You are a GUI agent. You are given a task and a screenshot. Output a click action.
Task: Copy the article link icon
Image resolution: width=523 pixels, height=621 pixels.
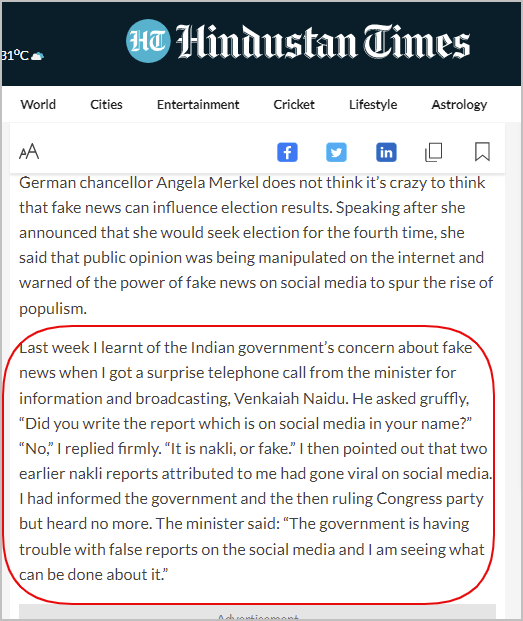tap(434, 152)
